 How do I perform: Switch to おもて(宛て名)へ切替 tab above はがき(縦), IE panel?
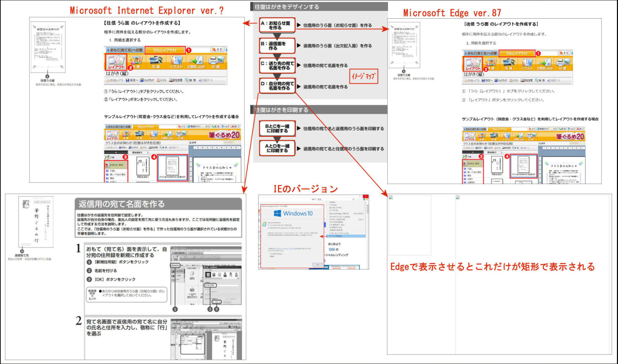pos(125,50)
